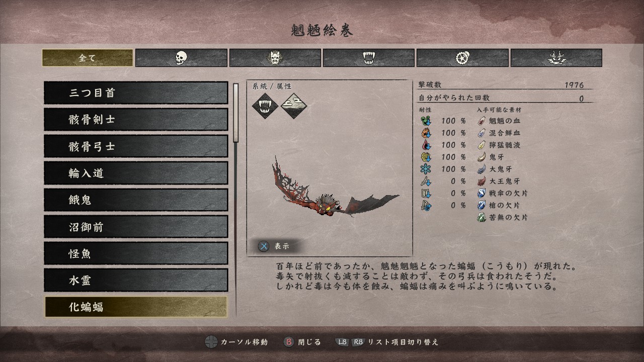Switch to the fanged mouth category tab
The image size is (644, 362).
[x=369, y=58]
